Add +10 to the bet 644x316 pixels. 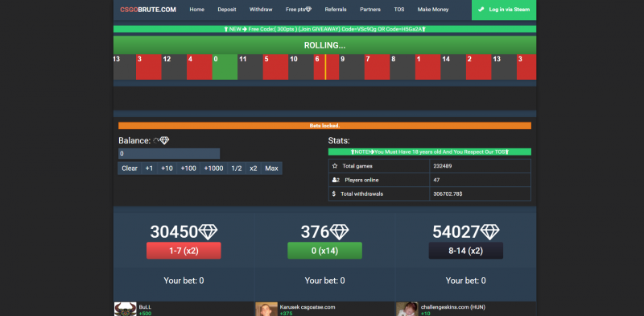(x=167, y=168)
